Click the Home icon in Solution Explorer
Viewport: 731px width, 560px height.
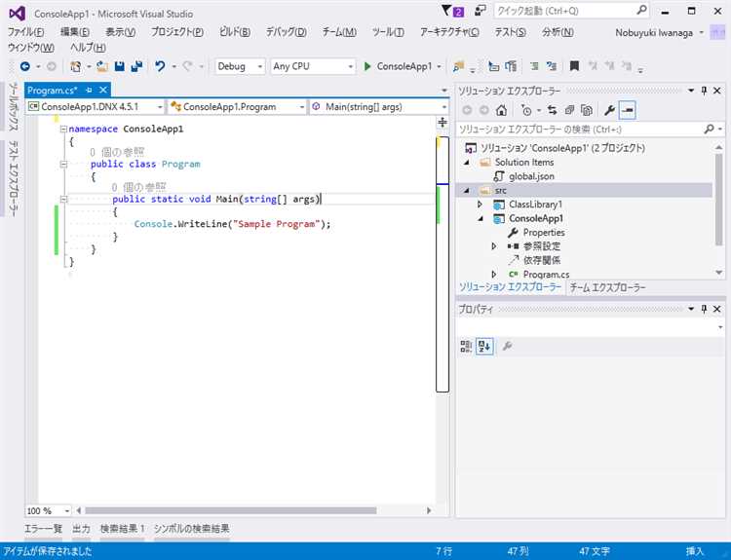click(502, 110)
